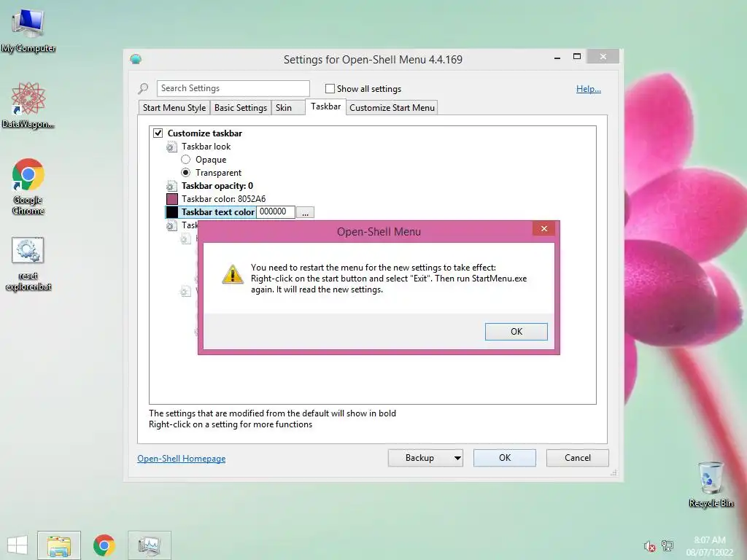Click the Search Settings input field
The width and height of the screenshot is (747, 560).
point(233,88)
